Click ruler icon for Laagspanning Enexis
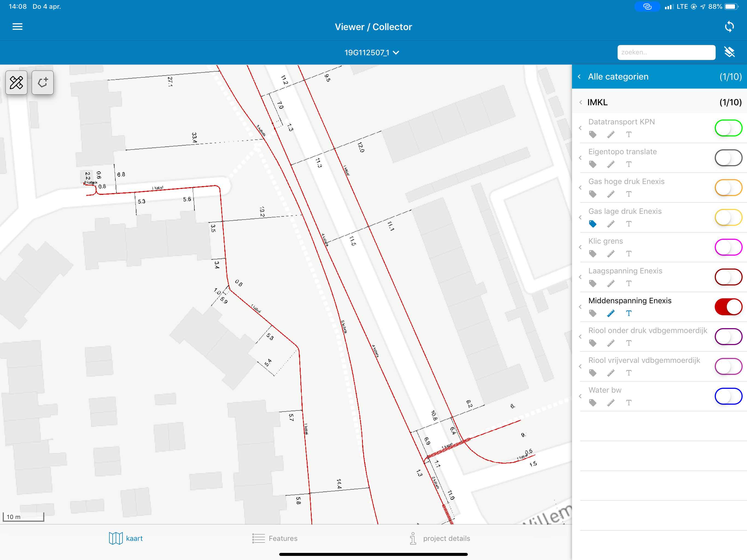The height and width of the screenshot is (560, 747). tap(611, 284)
